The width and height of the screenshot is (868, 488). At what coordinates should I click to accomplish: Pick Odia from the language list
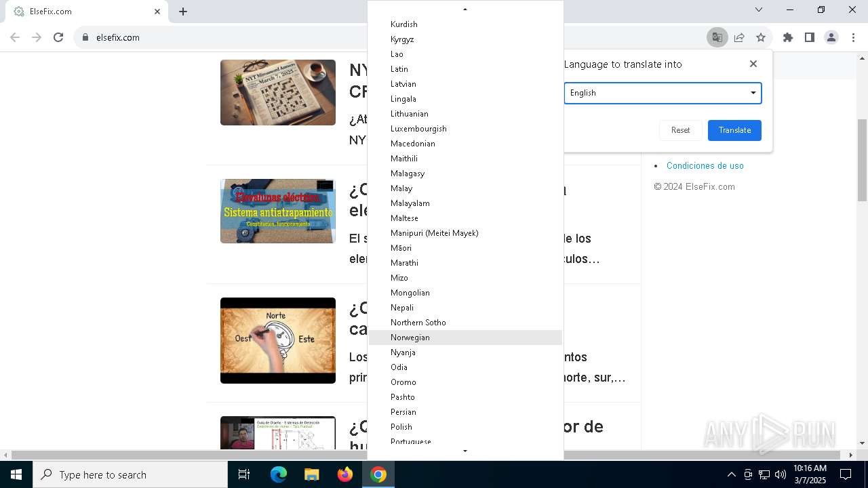pyautogui.click(x=465, y=367)
